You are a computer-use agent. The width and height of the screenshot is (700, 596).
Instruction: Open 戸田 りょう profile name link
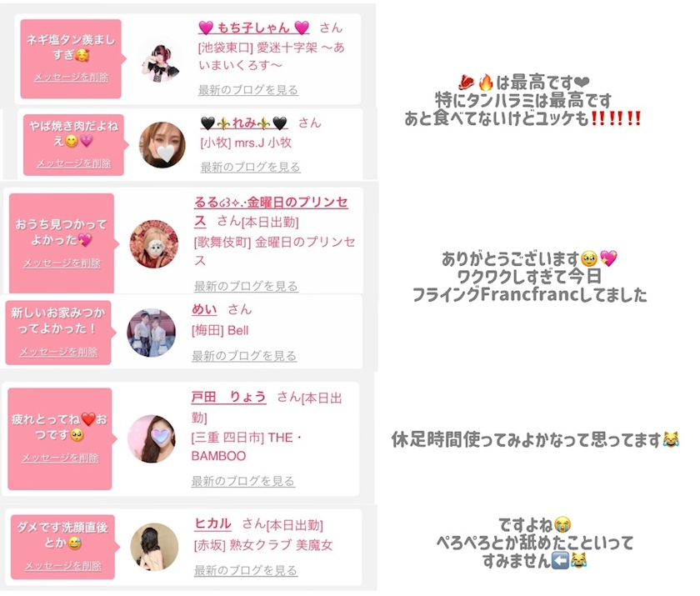click(228, 397)
